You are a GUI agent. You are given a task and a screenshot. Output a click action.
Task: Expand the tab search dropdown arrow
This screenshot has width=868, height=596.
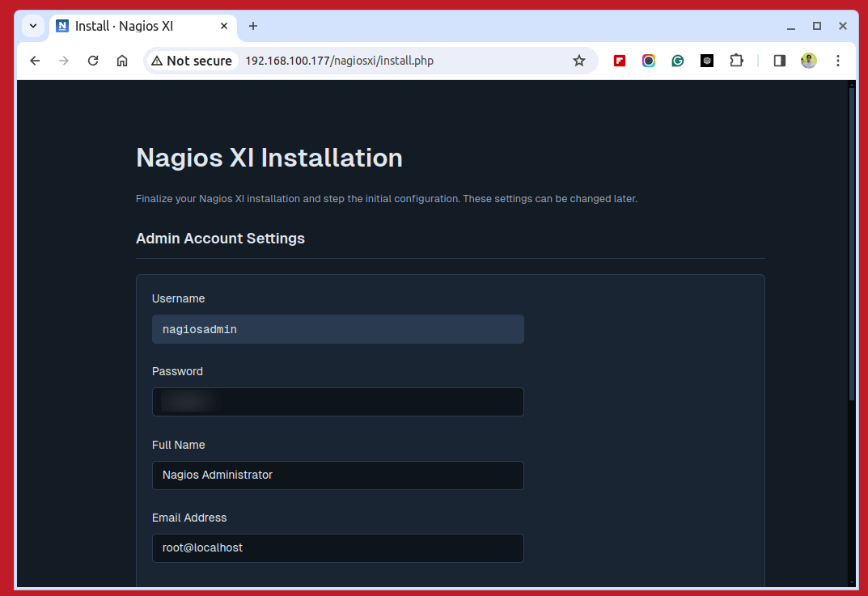[x=33, y=26]
